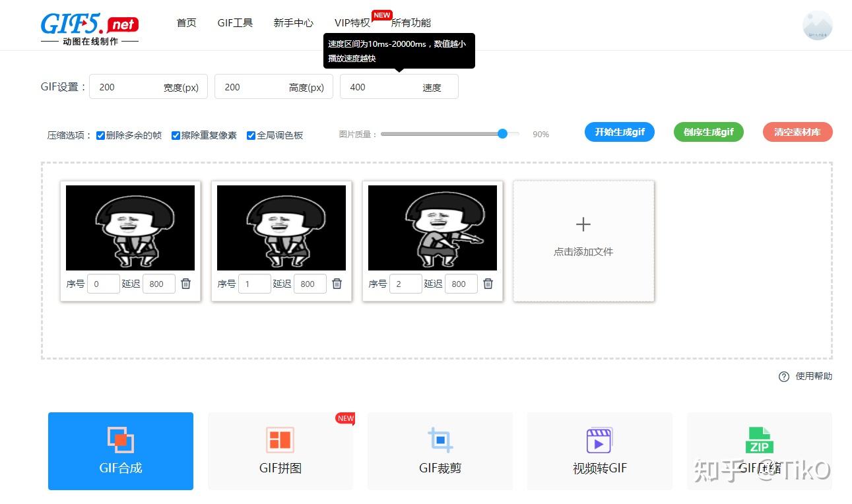Click the 90% quality value
852x504 pixels.
[x=541, y=135]
